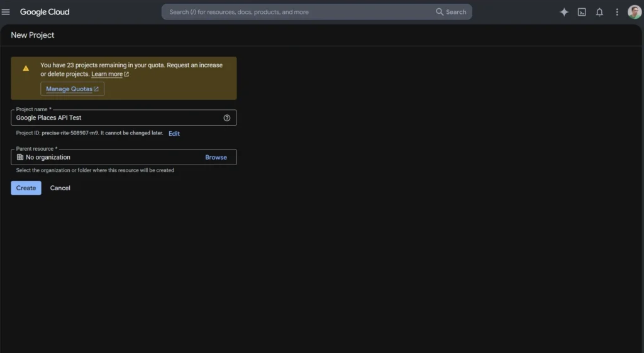Click the organization building icon

[19, 157]
